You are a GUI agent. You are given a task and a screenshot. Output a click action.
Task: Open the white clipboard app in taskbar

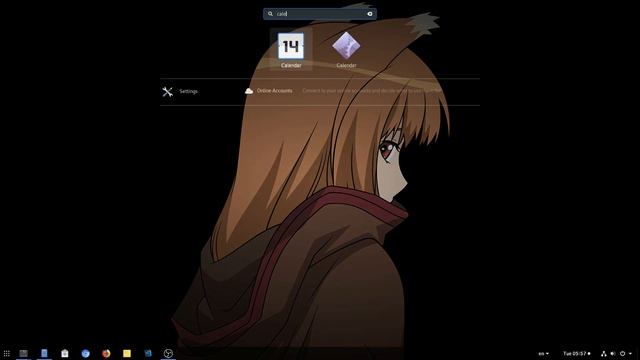pyautogui.click(x=65, y=353)
